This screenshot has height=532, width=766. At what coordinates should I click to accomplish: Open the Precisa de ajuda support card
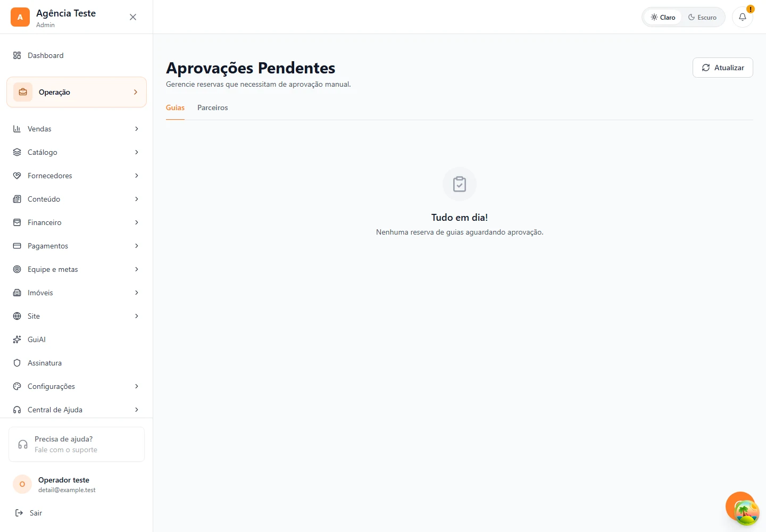pos(77,444)
